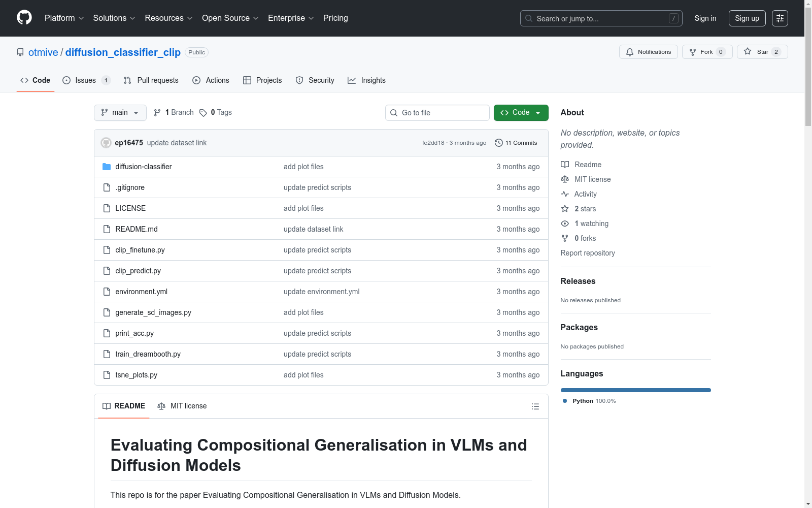This screenshot has width=812, height=508.
Task: Click the search magnifier icon in header
Action: tap(529, 18)
